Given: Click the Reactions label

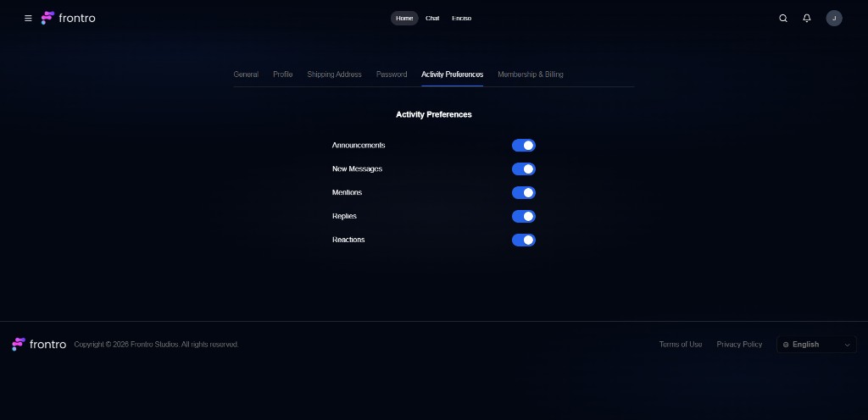Looking at the screenshot, I should click(x=348, y=240).
